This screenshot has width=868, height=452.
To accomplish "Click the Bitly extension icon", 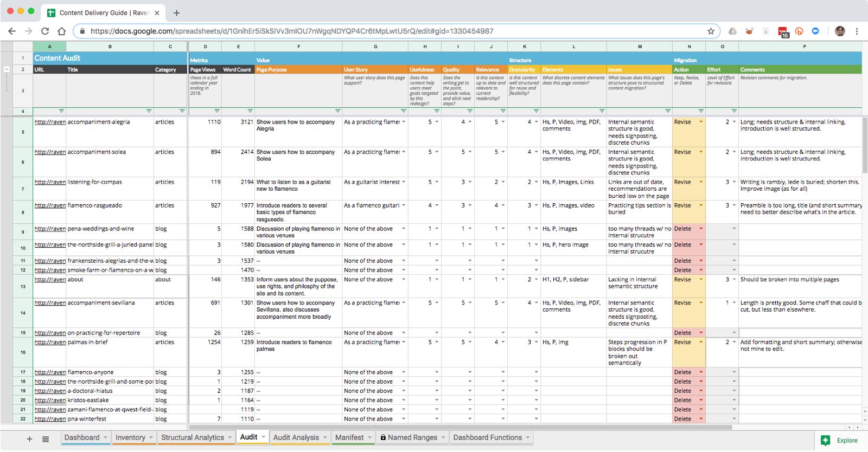I will click(799, 31).
